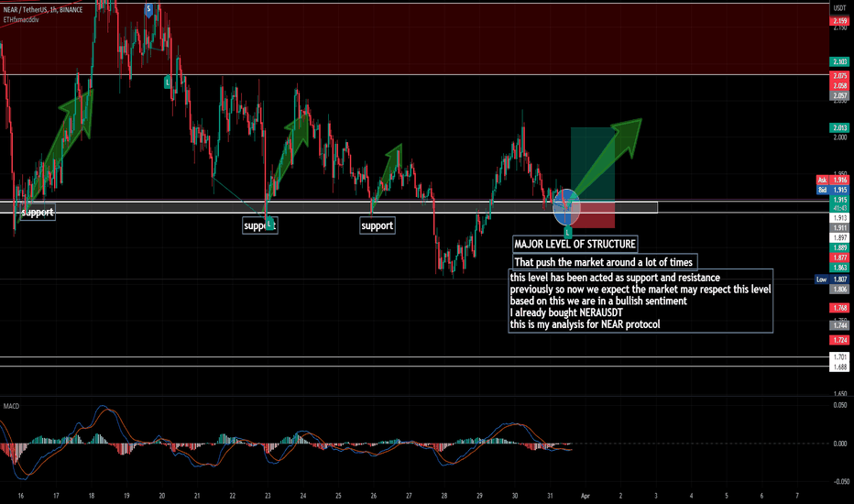Click the MACD -0.050 scale value
The width and height of the screenshot is (854, 504).
pyautogui.click(x=840, y=482)
